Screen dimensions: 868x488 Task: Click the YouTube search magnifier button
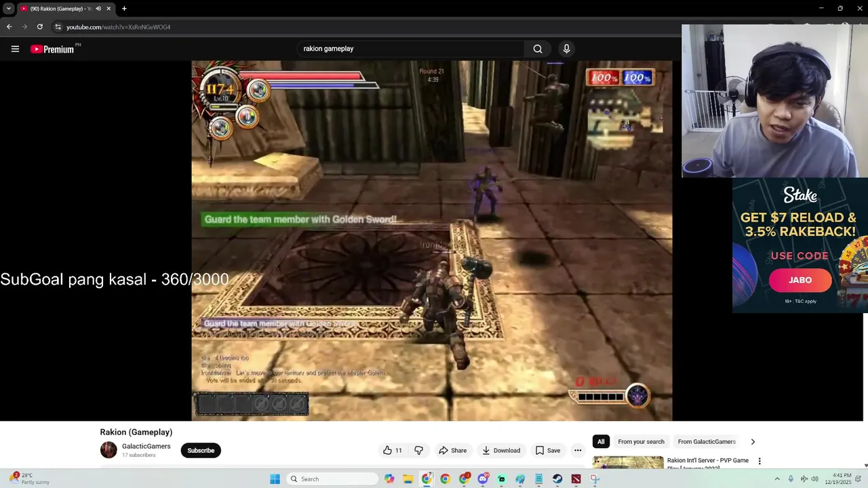click(x=538, y=49)
